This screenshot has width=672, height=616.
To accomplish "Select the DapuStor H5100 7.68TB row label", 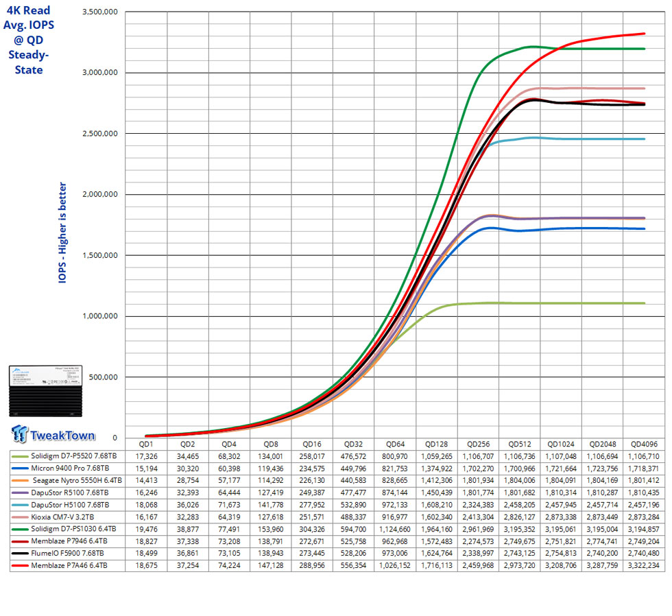I will (x=70, y=505).
